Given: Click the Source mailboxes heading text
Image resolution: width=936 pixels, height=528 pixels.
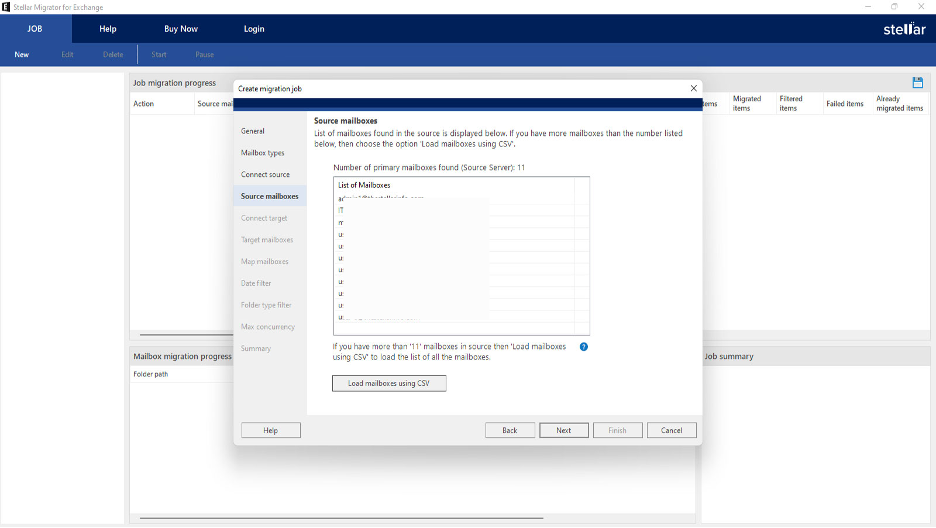Looking at the screenshot, I should tap(346, 121).
